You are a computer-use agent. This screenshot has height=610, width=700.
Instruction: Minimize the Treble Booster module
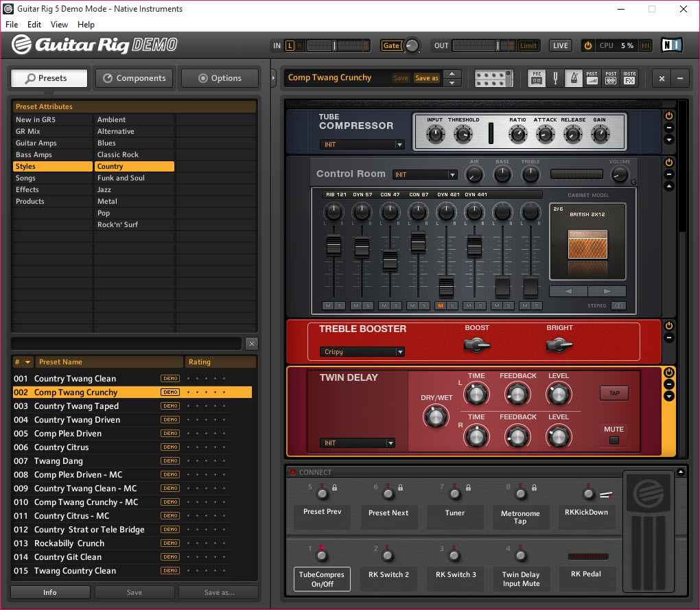click(x=668, y=338)
